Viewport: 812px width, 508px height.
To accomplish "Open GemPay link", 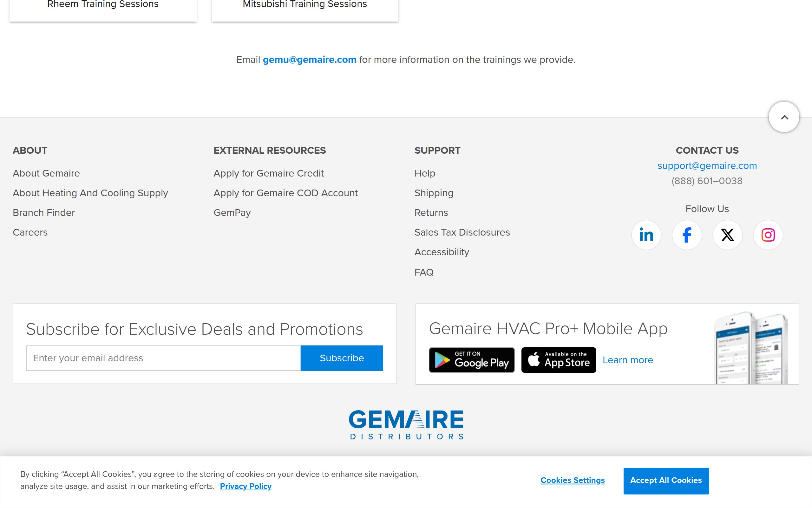I will (232, 213).
